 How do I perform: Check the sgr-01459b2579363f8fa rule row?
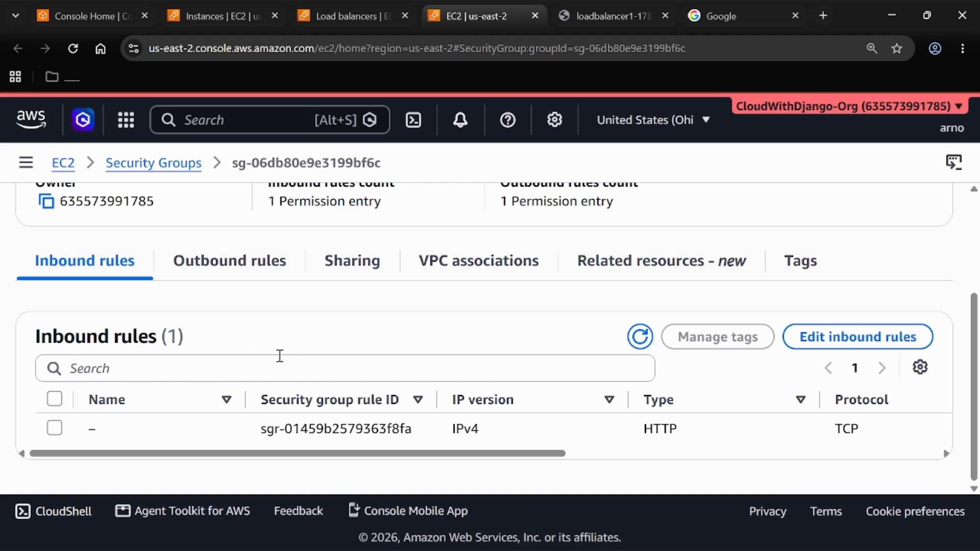pos(55,428)
